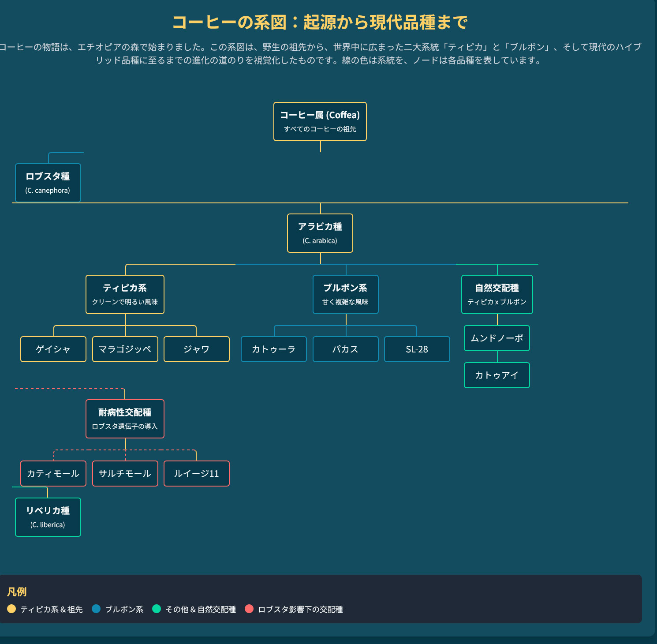Select the アラビカ種 (C. arabica) node
The image size is (657, 644).
[x=320, y=233]
